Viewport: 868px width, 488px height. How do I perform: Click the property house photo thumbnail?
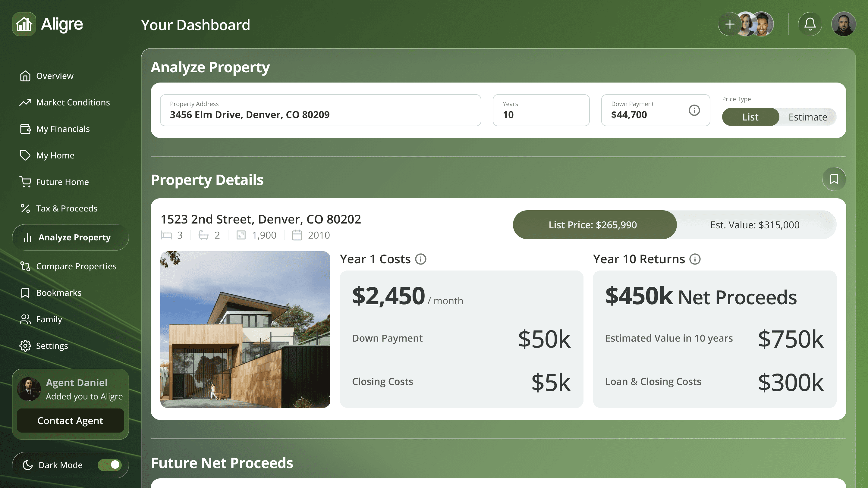click(x=245, y=329)
